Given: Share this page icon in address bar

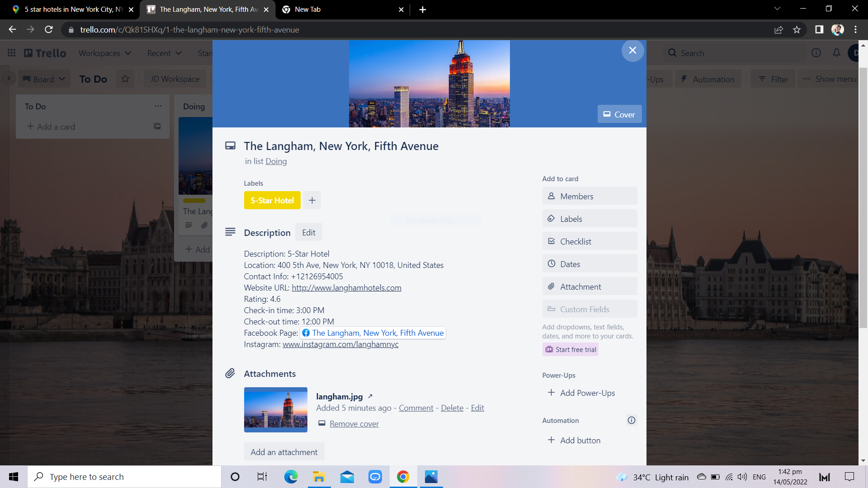Looking at the screenshot, I should 778,29.
